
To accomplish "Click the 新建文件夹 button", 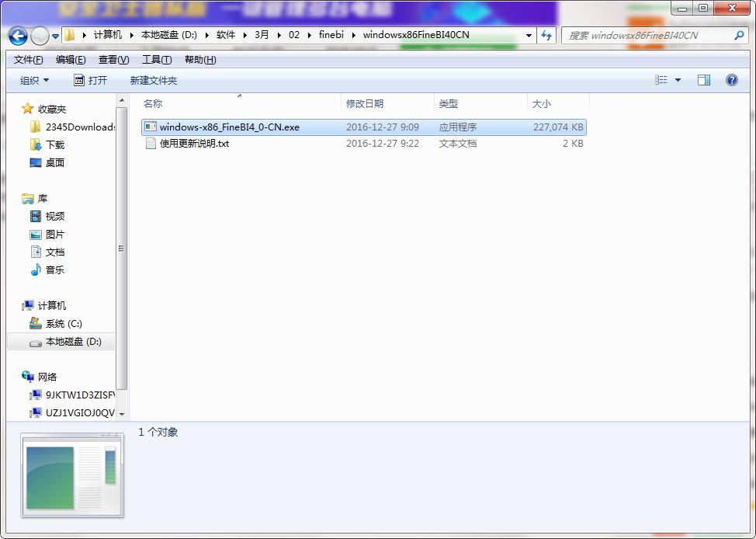I will (x=154, y=80).
